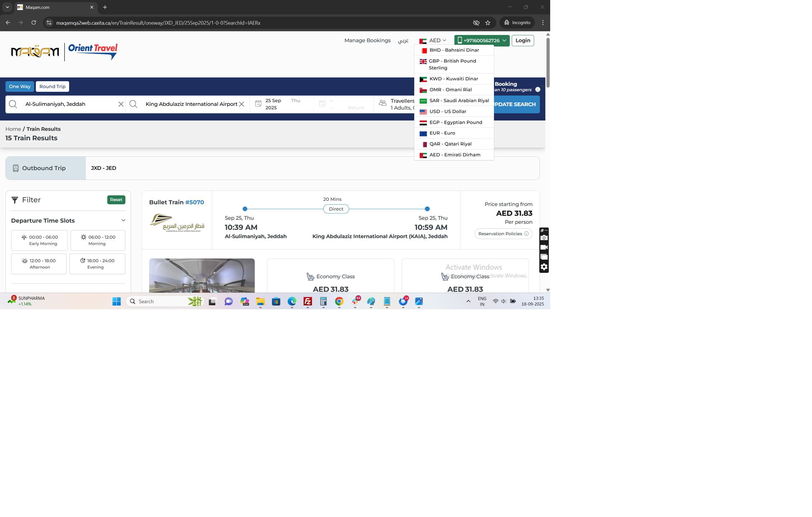The image size is (812, 517).
Task: Click the video recorder side icon
Action: 544,248
